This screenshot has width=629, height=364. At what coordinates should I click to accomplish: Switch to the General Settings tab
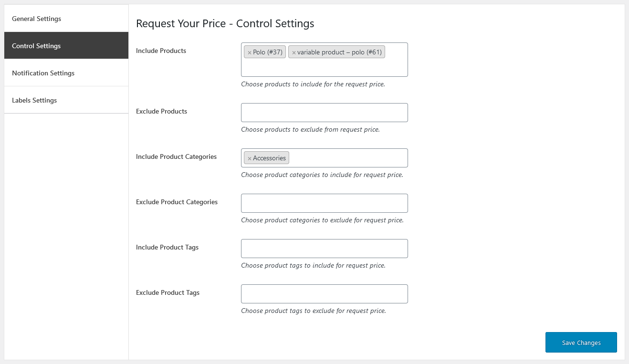(37, 19)
